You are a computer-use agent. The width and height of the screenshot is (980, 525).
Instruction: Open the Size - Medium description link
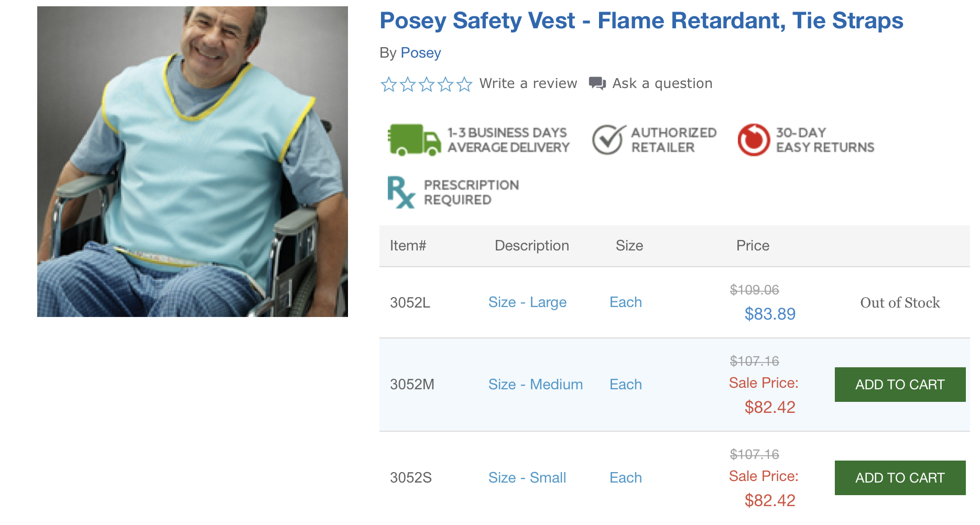(x=535, y=385)
